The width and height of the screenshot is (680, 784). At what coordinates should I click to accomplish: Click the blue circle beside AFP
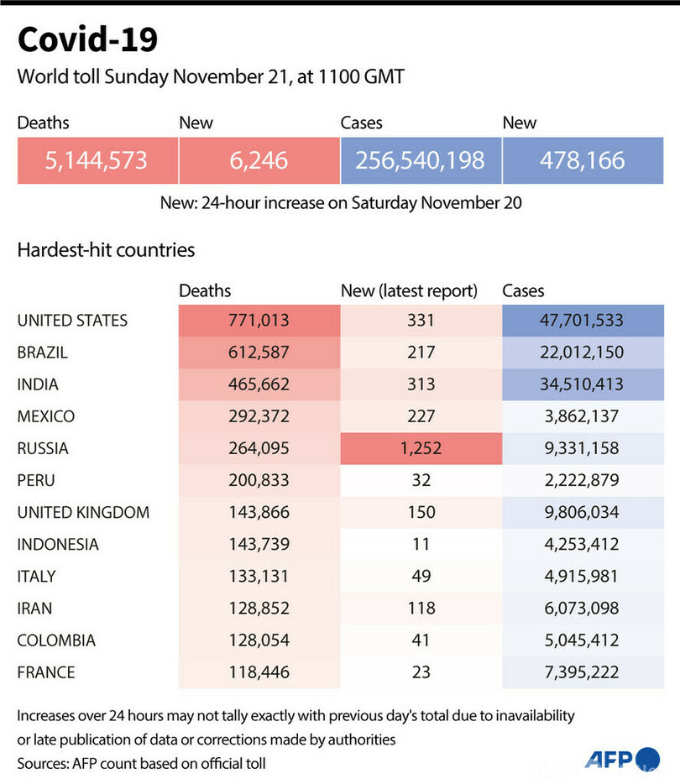tap(648, 759)
